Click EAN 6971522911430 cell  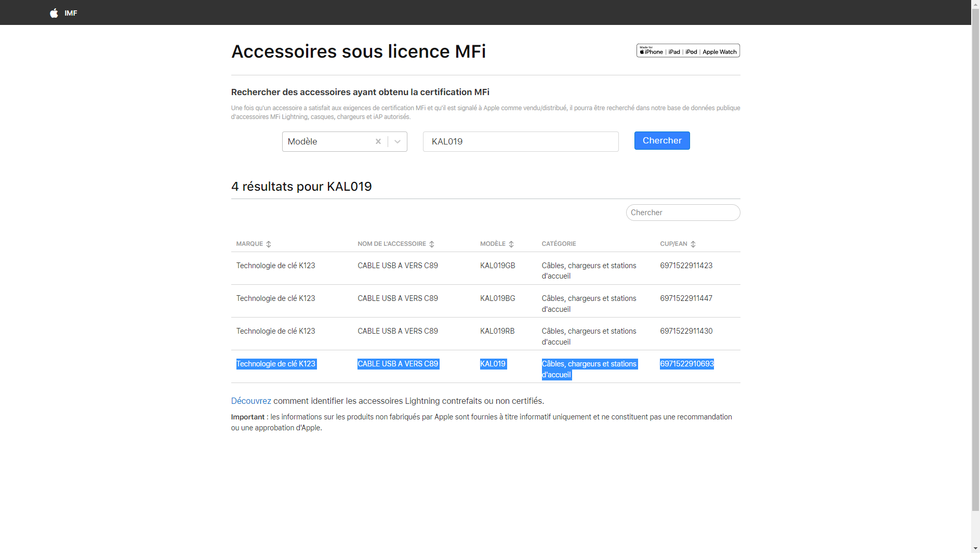[686, 331]
